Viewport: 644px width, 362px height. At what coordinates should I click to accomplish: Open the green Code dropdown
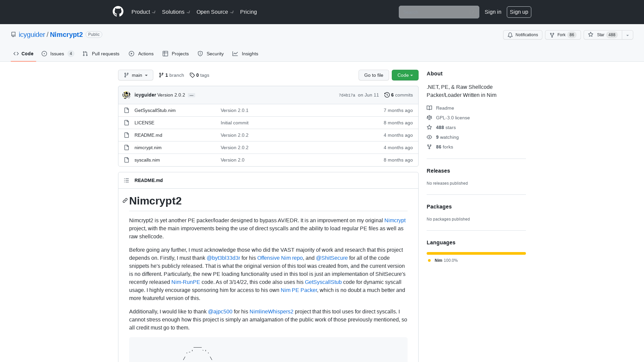[x=405, y=75]
